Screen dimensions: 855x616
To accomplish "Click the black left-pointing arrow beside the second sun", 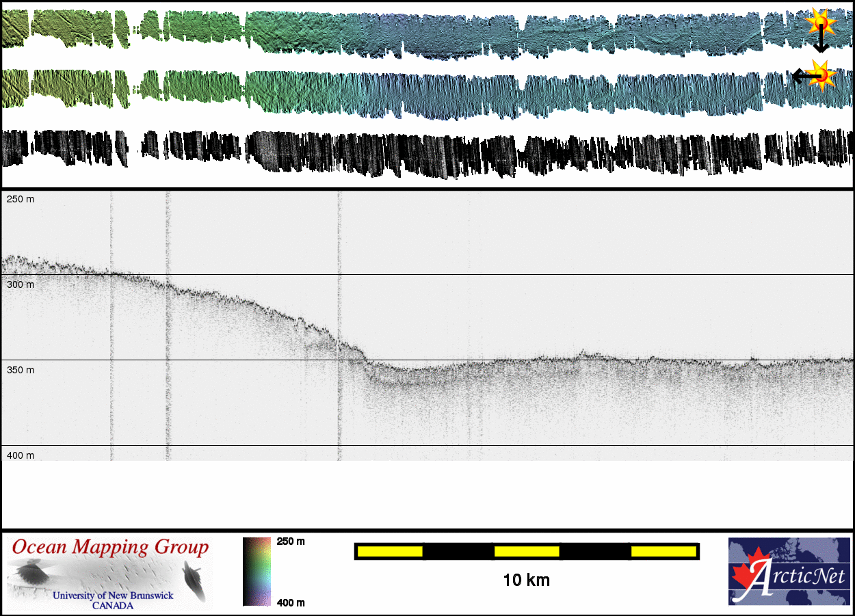I will point(800,76).
